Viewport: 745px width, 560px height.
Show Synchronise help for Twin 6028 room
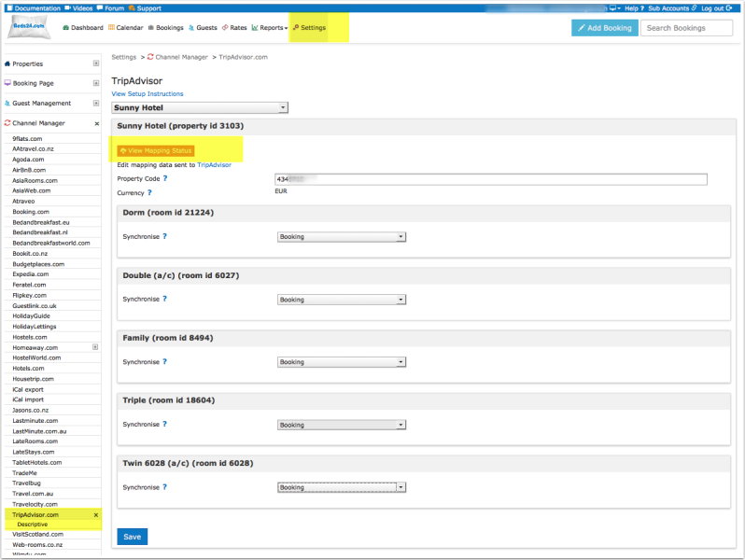(165, 487)
